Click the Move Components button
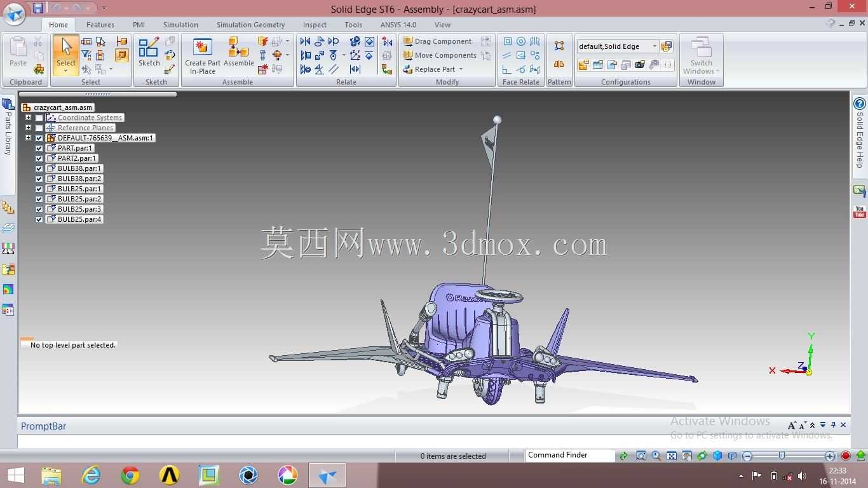This screenshot has height=488, width=868. tap(440, 55)
